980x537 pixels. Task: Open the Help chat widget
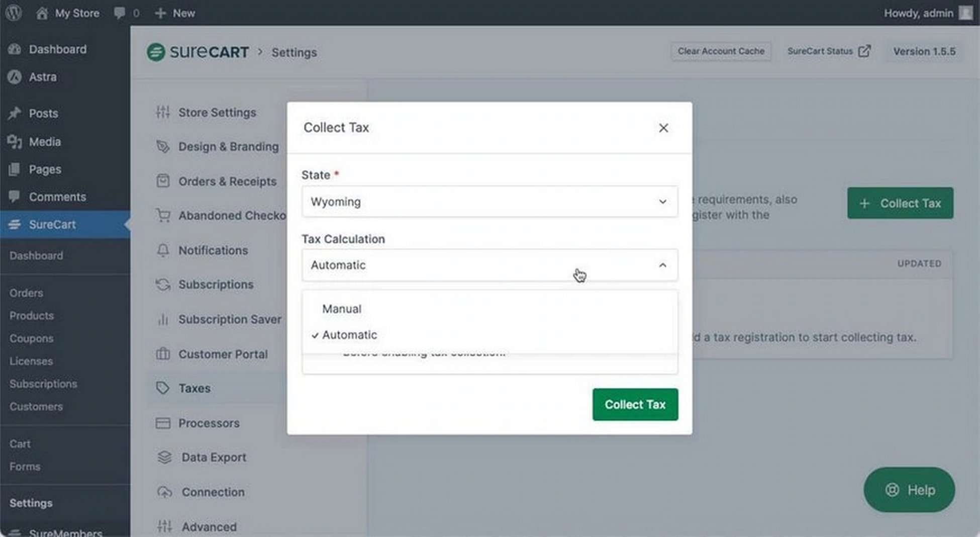click(909, 489)
